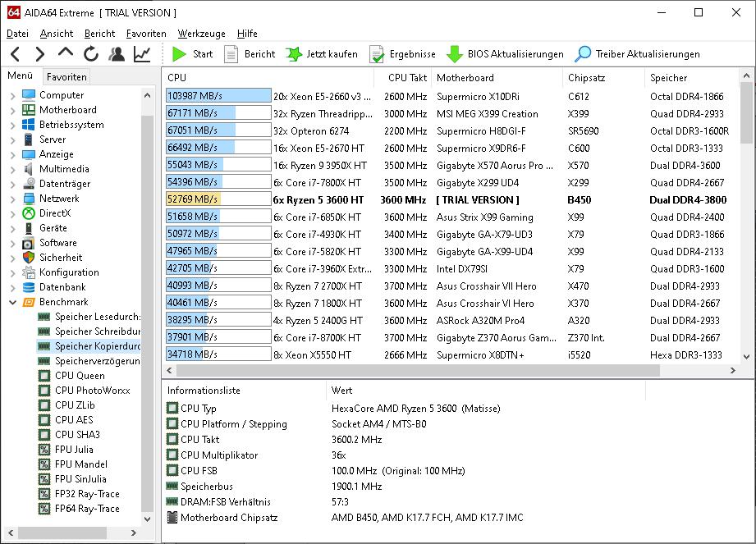
Task: Go back with the left arrow toolbar icon
Action: click(x=15, y=54)
